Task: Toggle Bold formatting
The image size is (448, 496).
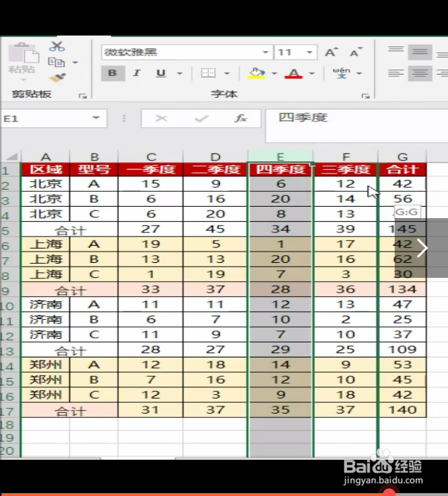Action: 113,73
